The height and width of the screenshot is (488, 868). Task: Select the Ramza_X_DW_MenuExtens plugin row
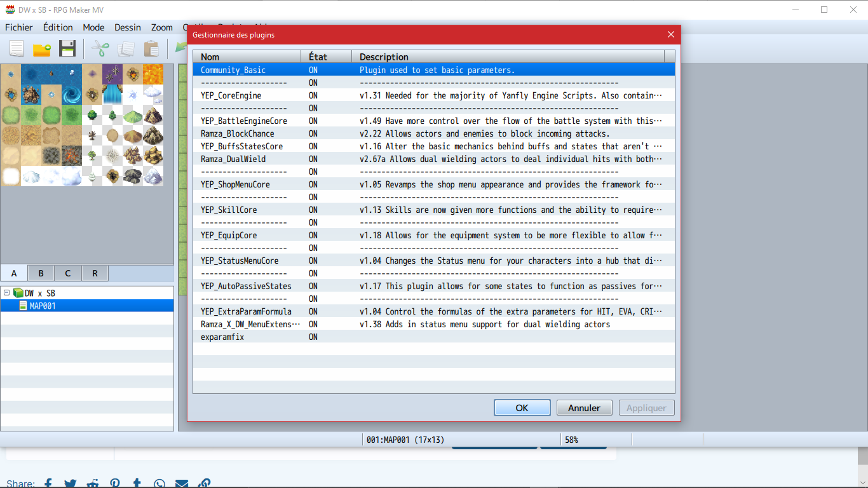434,324
